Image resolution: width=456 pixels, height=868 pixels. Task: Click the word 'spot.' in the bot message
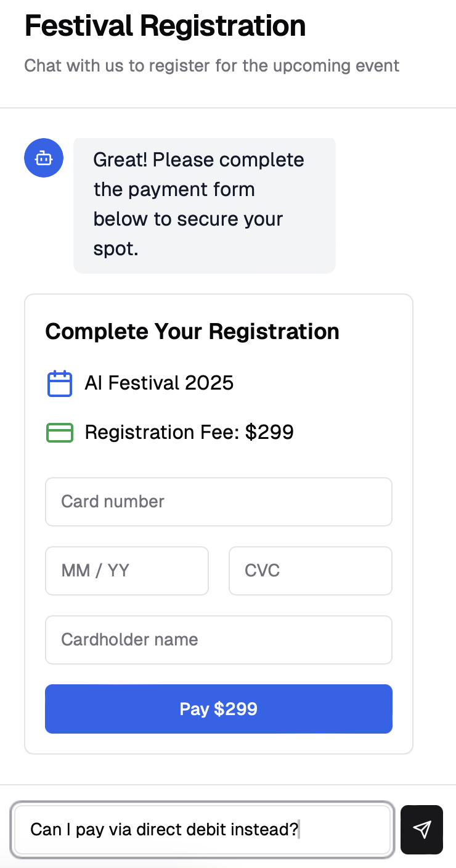pyautogui.click(x=115, y=248)
